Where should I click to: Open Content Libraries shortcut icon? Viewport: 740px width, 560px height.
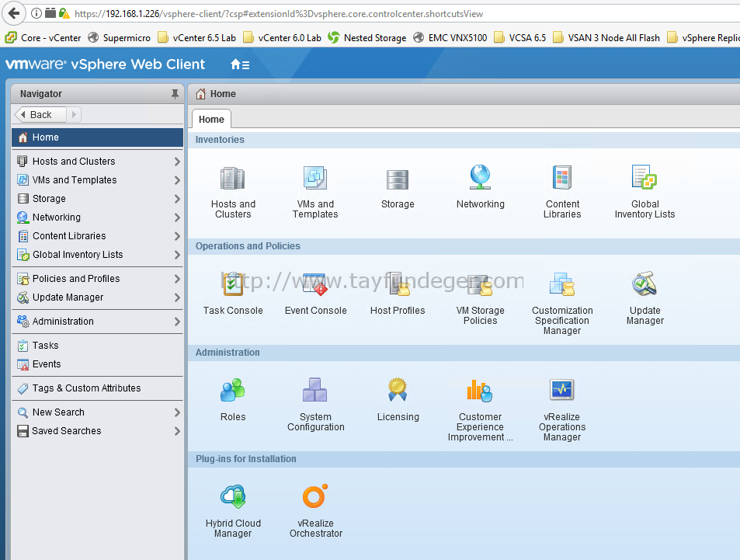562,178
